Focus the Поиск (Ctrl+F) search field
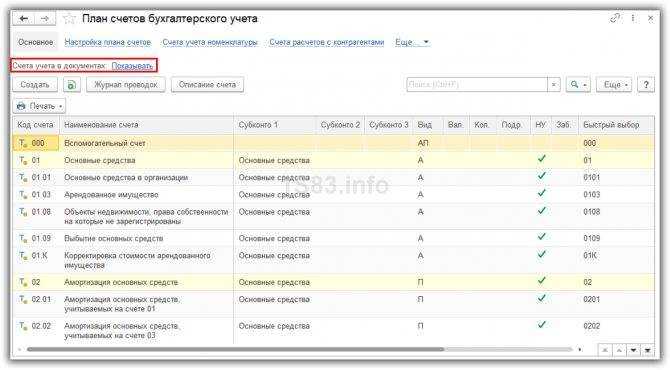Image resolution: width=670 pixels, height=370 pixels. click(477, 85)
